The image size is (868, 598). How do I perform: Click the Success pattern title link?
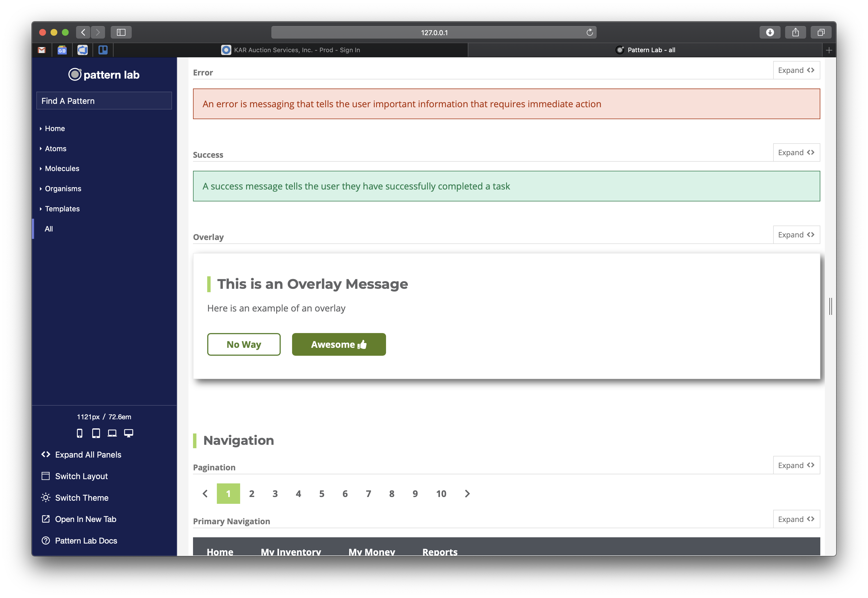tap(208, 155)
